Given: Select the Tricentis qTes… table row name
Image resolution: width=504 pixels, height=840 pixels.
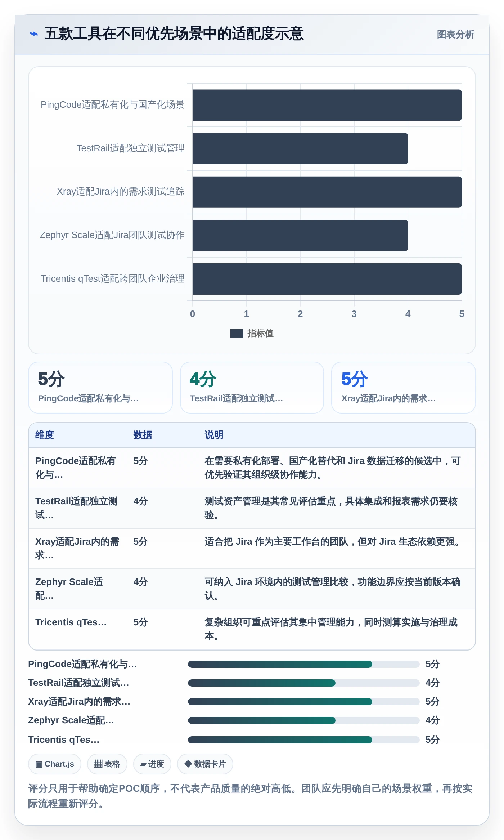Looking at the screenshot, I should click(x=71, y=622).
